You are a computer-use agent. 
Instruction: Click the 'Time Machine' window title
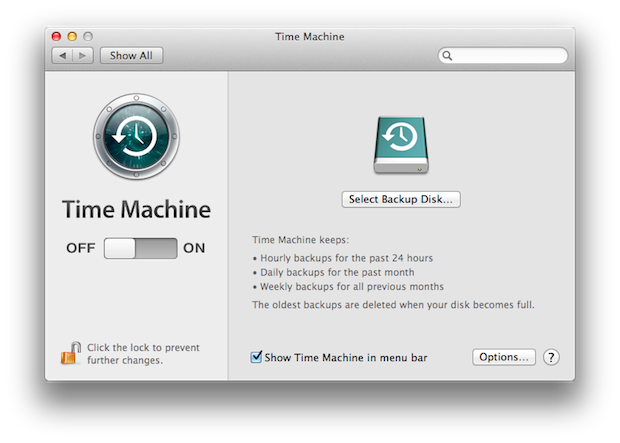tap(310, 36)
